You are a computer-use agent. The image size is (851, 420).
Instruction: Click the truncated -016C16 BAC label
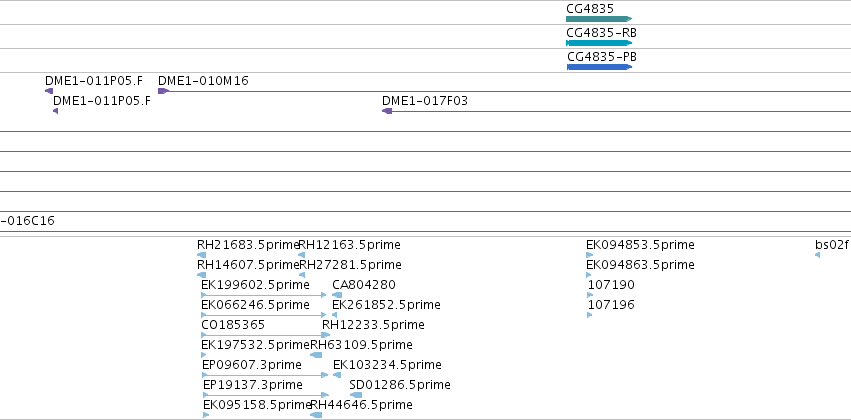(x=28, y=221)
